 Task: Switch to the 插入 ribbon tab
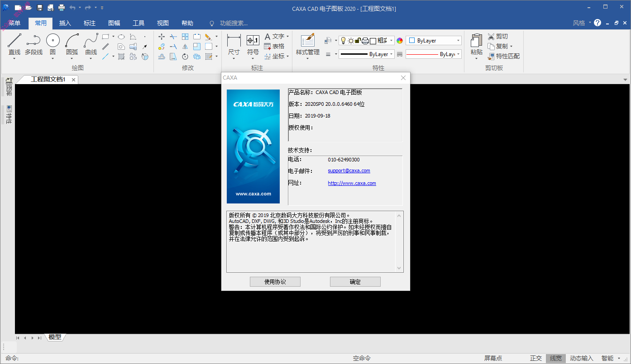65,23
